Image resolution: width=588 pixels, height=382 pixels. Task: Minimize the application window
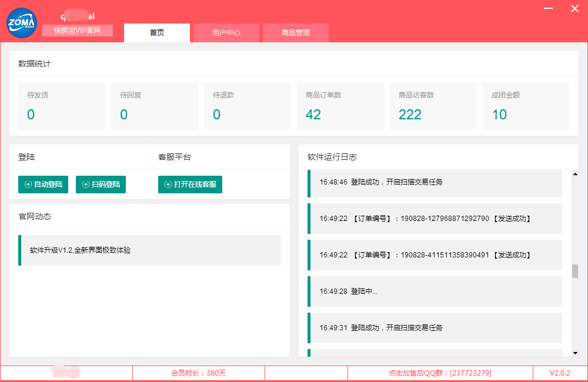click(548, 9)
